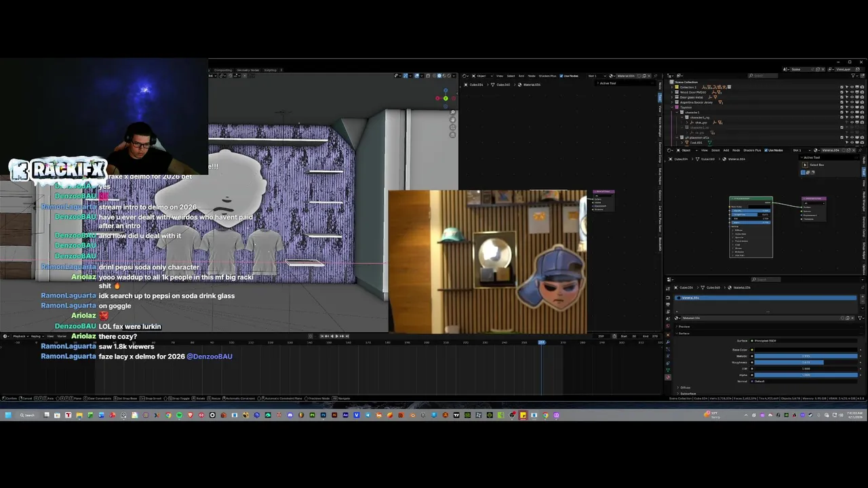Open Slot 1 dropdown in right node editor

802,150
